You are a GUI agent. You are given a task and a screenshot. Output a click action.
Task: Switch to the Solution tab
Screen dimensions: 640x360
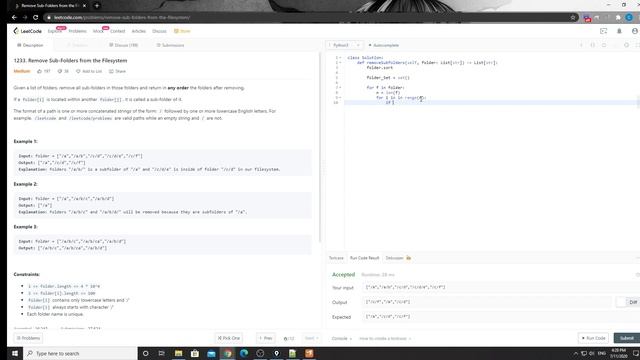point(78,45)
